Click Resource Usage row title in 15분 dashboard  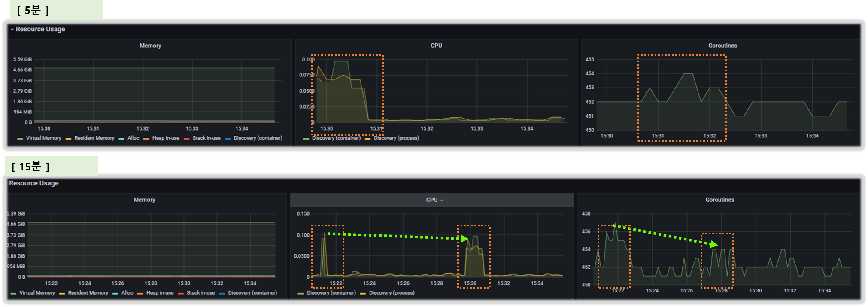pyautogui.click(x=34, y=183)
